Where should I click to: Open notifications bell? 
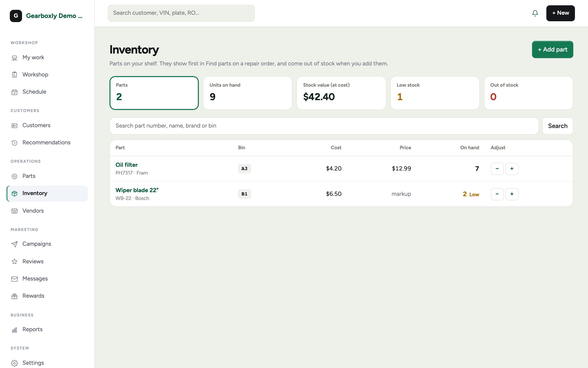coord(535,13)
